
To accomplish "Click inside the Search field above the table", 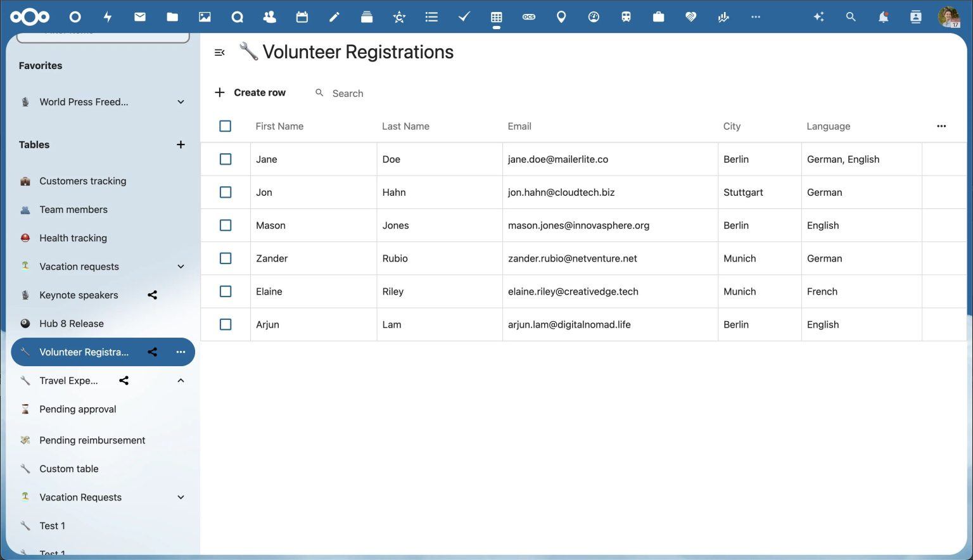I will tap(348, 93).
